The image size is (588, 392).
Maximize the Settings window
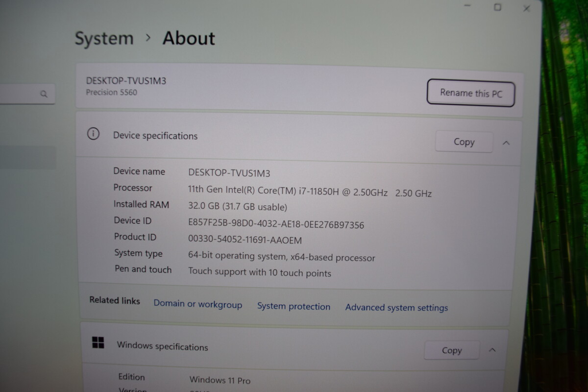pos(497,7)
